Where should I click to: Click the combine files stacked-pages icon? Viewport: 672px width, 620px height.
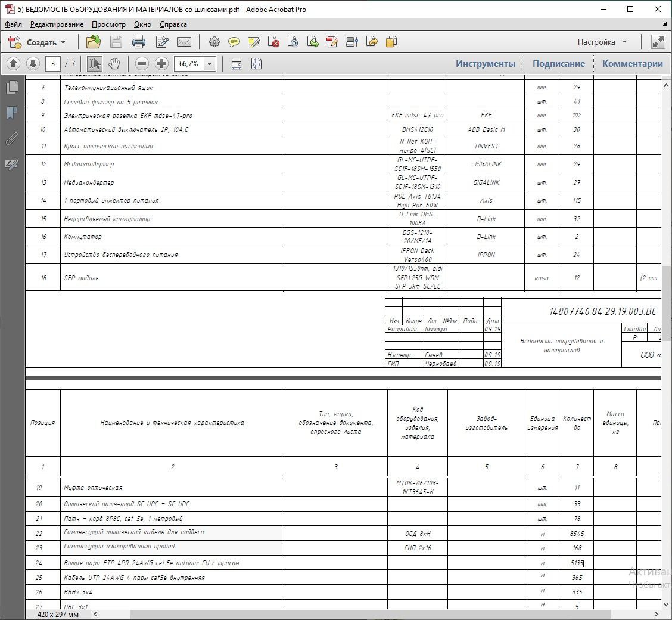[391, 42]
